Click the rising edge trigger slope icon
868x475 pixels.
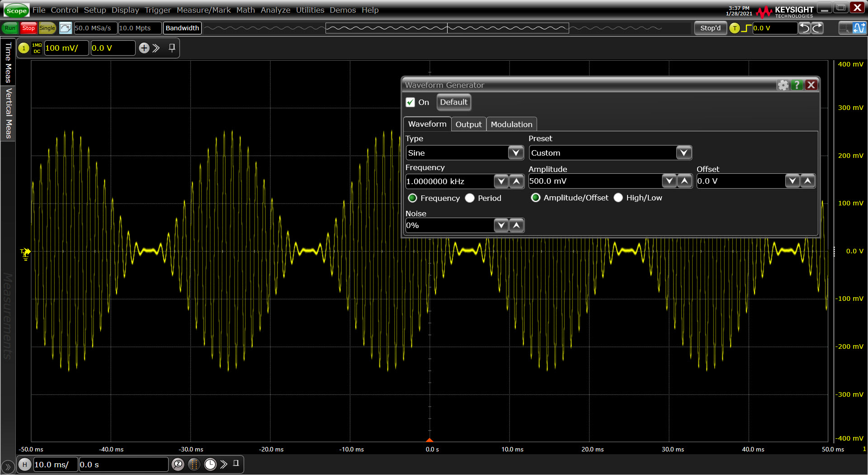pyautogui.click(x=746, y=28)
